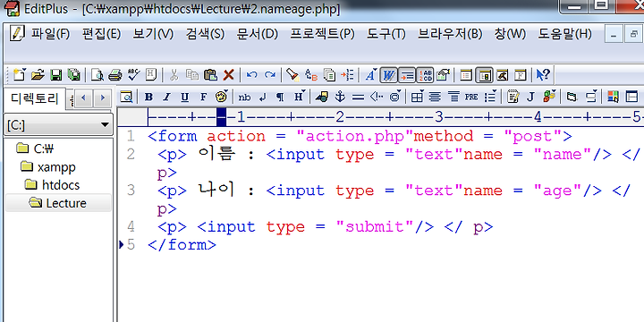The width and height of the screenshot is (644, 322).
Task: View the page in the browser preview icon
Action: click(126, 97)
